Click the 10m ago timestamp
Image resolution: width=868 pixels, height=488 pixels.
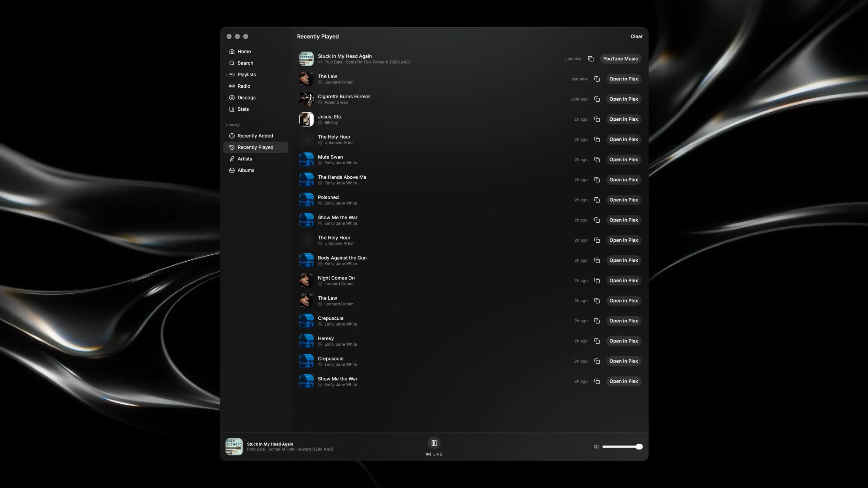(579, 99)
